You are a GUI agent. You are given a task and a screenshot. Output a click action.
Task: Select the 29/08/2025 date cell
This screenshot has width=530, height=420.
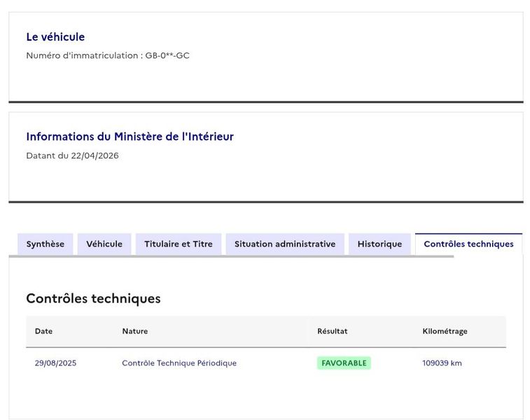(x=55, y=363)
